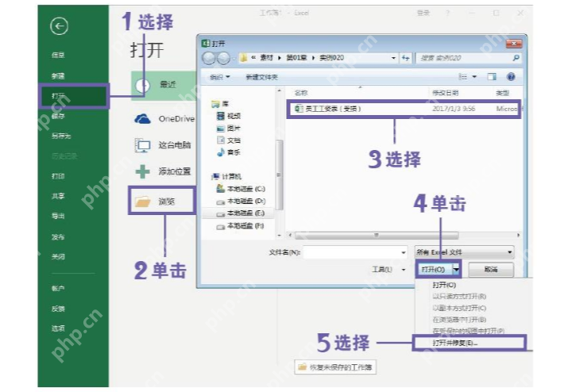Select 添加位置 plus icon
This screenshot has height=392, width=572.
[143, 171]
